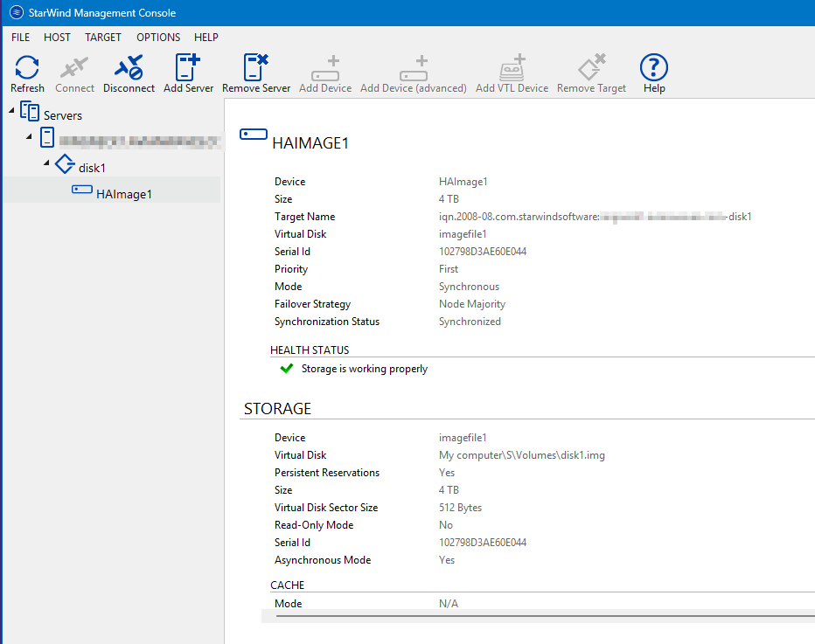Click the Cache Mode N/A value
815x644 pixels.
449,604
